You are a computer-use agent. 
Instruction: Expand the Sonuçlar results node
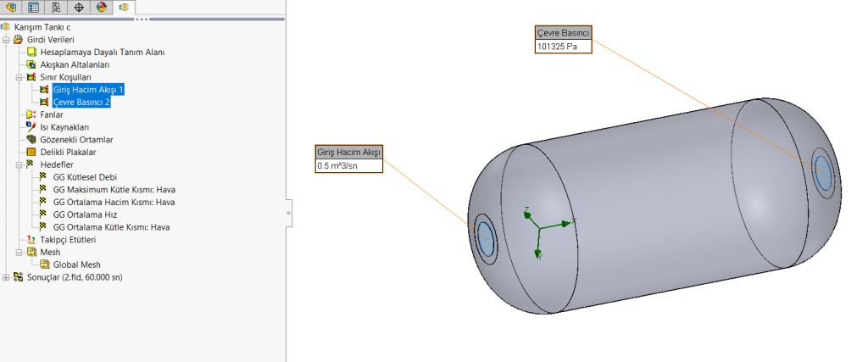(x=7, y=277)
